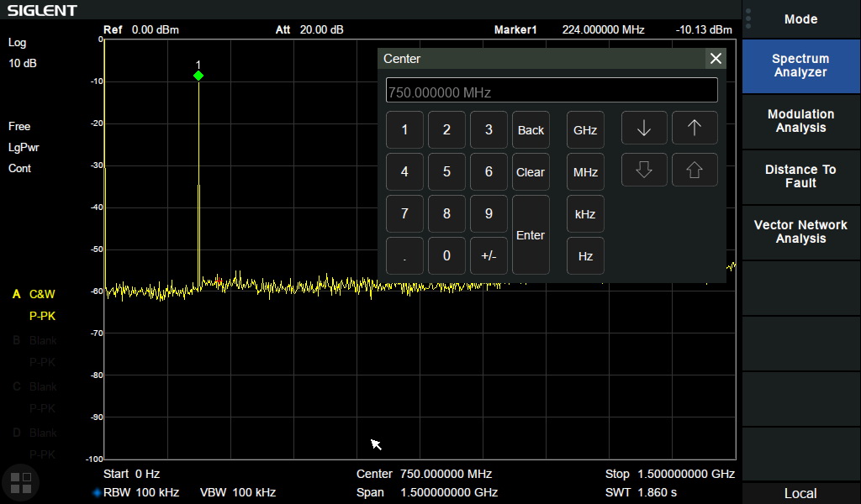Screen dimensions: 861x504
Task: Close the Center input dialog
Action: tap(716, 59)
